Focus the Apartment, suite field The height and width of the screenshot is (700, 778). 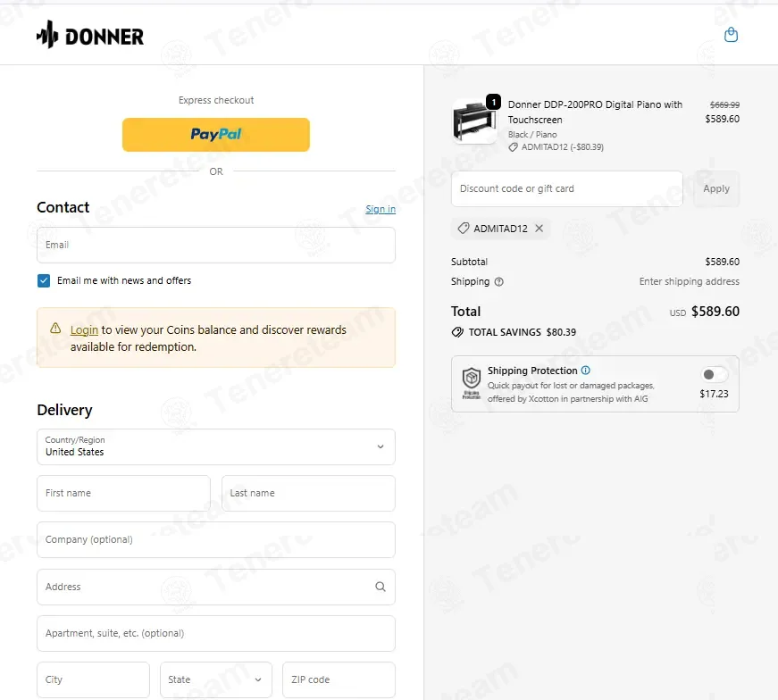tap(216, 634)
